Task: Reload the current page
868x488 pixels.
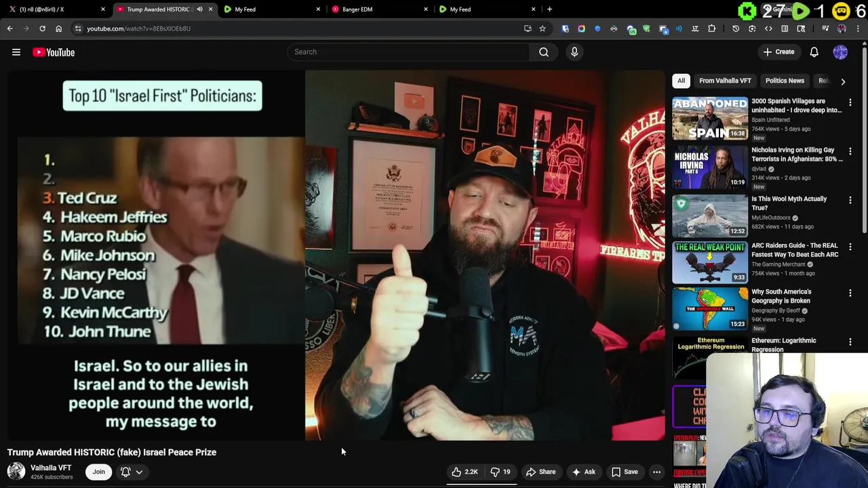Action: click(42, 28)
